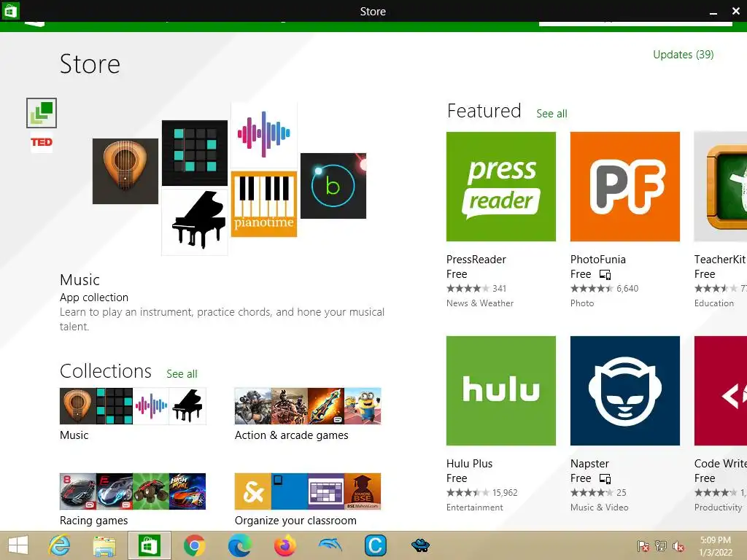Open the blue dolphin app in the taskbar
The width and height of the screenshot is (747, 560).
pyautogui.click(x=330, y=545)
